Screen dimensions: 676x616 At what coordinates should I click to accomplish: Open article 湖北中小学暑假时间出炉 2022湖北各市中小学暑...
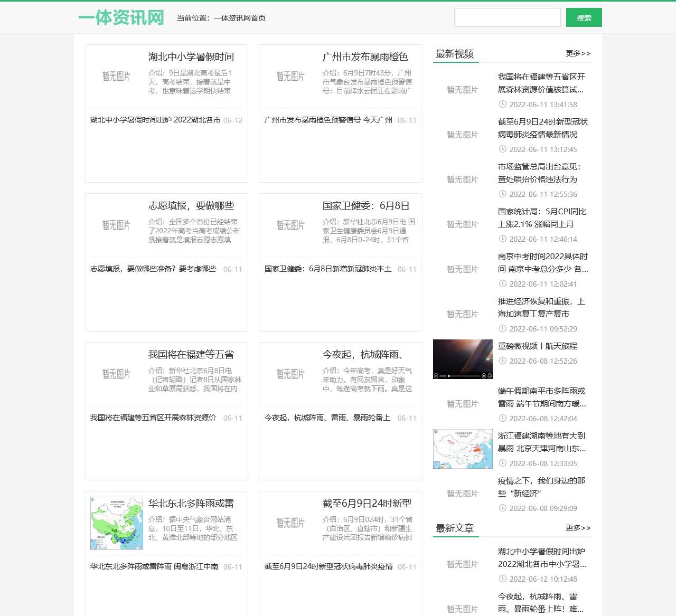542,558
